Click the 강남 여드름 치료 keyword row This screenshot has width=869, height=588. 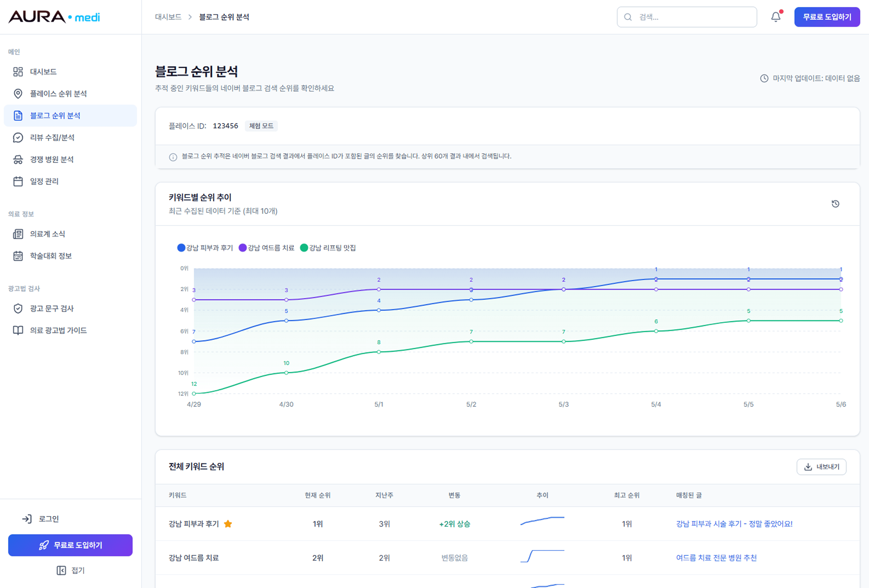click(507, 558)
